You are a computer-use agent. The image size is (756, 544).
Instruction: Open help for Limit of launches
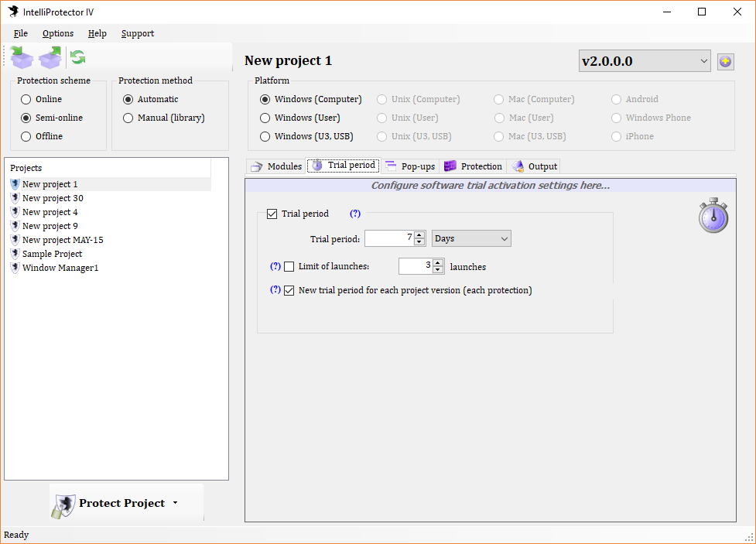[x=275, y=266]
